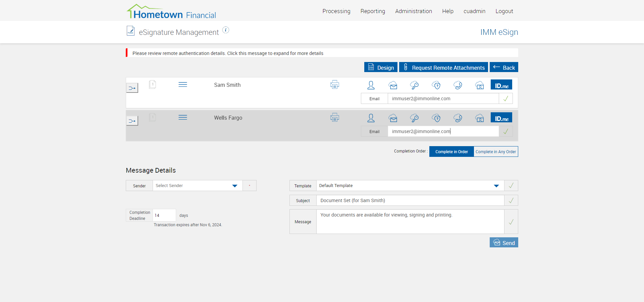This screenshot has width=644, height=302.
Task: Open the info icon beside eSignature Management
Action: pos(226,30)
